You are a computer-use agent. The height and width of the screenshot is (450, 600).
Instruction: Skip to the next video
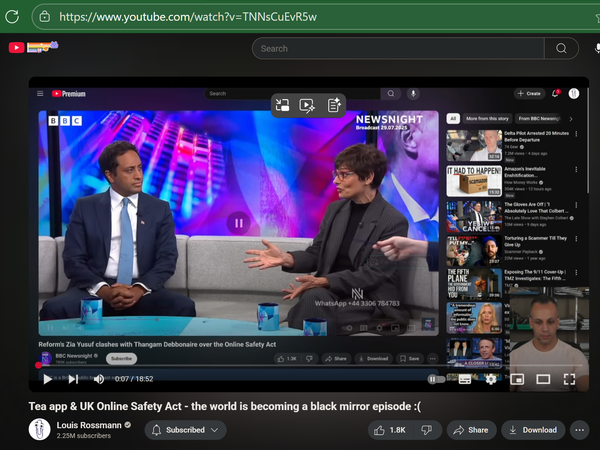tap(73, 379)
